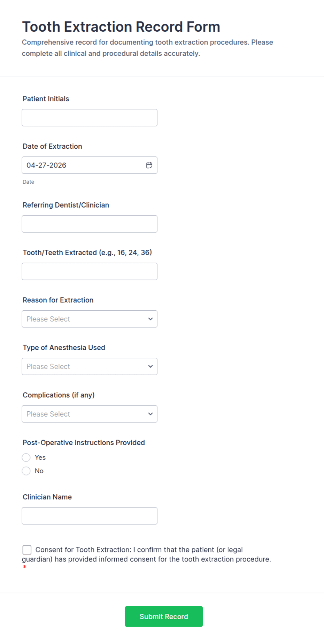Click the Submit Record button
Image resolution: width=324 pixels, height=644 pixels.
[x=164, y=616]
